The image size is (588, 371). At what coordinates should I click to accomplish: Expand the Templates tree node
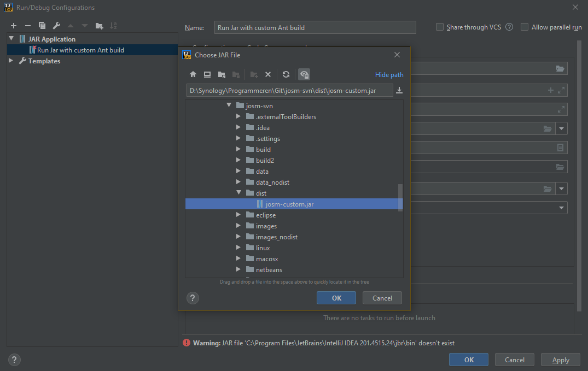coord(11,61)
